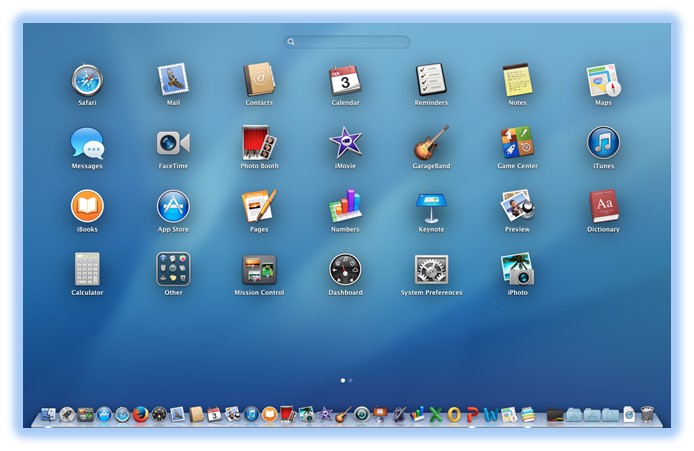
Task: Open the System Preferences app
Action: click(x=431, y=269)
